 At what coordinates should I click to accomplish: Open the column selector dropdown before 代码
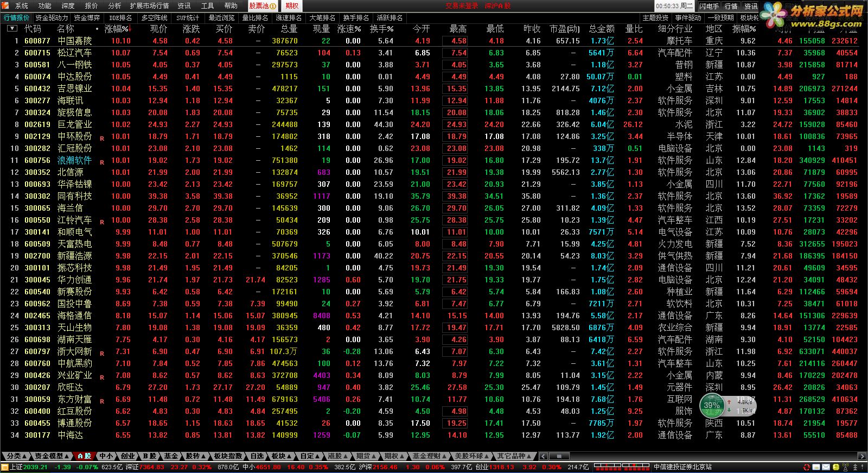coord(12,28)
